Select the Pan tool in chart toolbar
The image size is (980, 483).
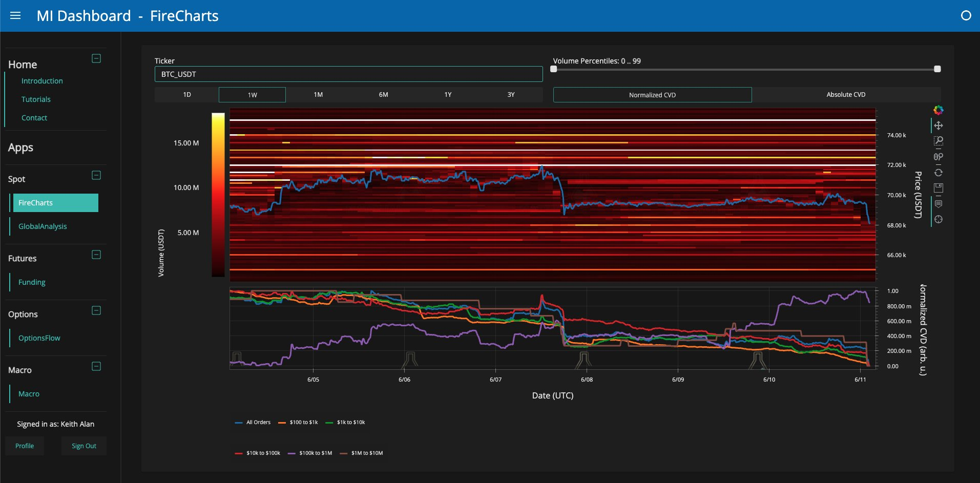[x=938, y=125]
